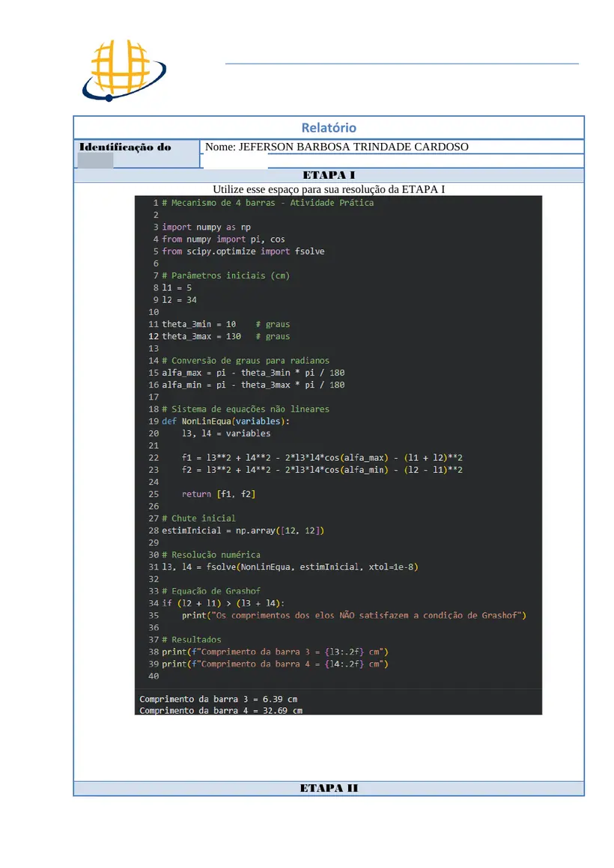The height and width of the screenshot is (868, 614).
Task: Click the globe logo at top left
Action: click(x=124, y=70)
